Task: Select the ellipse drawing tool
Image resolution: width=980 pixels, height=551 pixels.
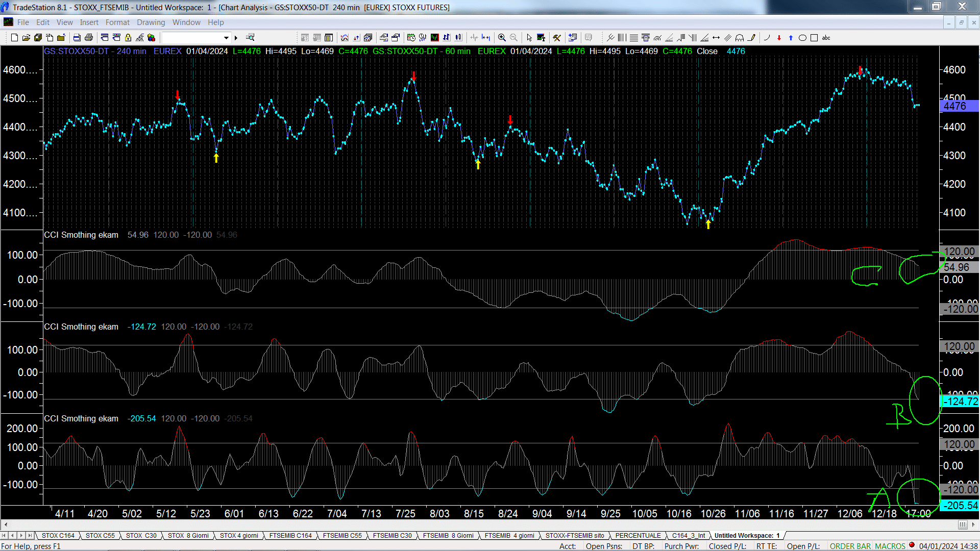Action: (x=802, y=37)
